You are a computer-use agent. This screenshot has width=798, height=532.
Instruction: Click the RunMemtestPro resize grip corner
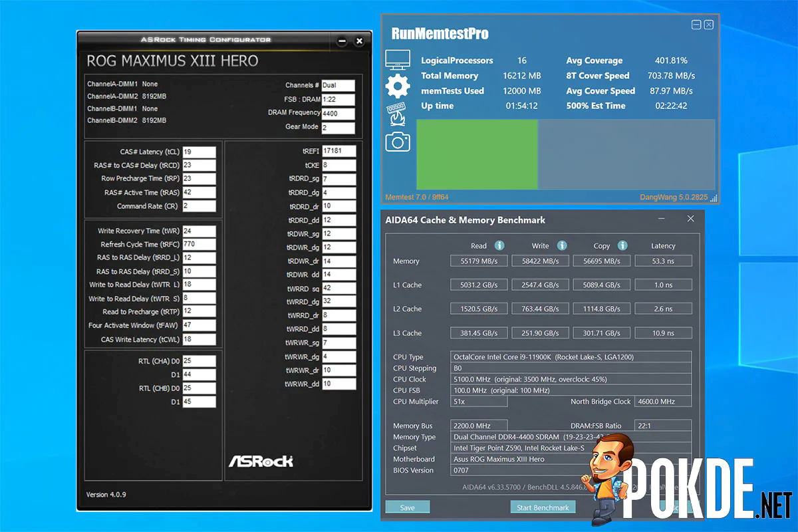point(713,198)
